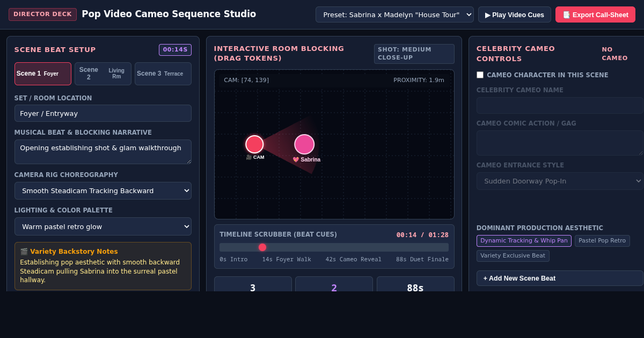Click the timeline scrubber handle
This screenshot has height=338, width=644.
pos(262,247)
